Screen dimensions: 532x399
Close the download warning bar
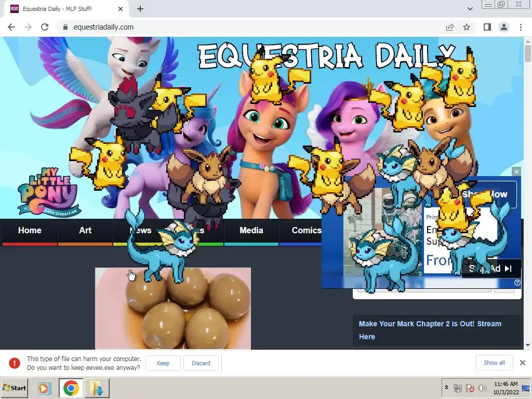coord(523,363)
